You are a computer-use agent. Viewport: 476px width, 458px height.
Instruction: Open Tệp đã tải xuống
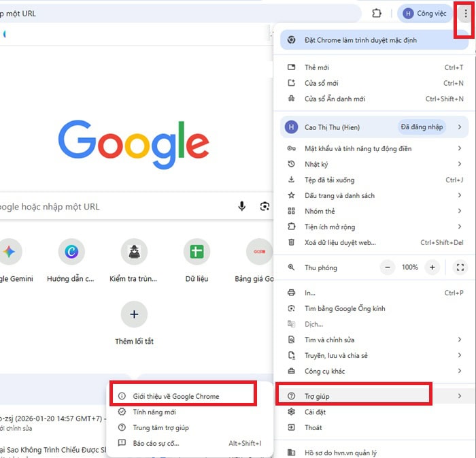[x=375, y=180]
